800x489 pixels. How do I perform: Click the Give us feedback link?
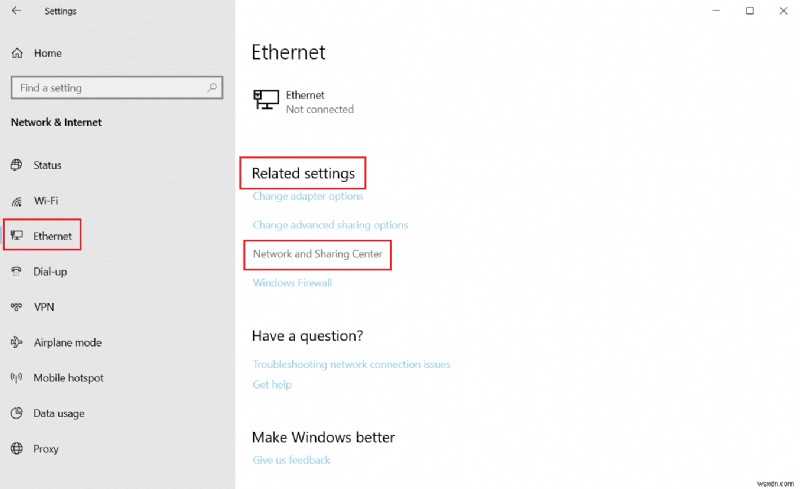(x=291, y=460)
